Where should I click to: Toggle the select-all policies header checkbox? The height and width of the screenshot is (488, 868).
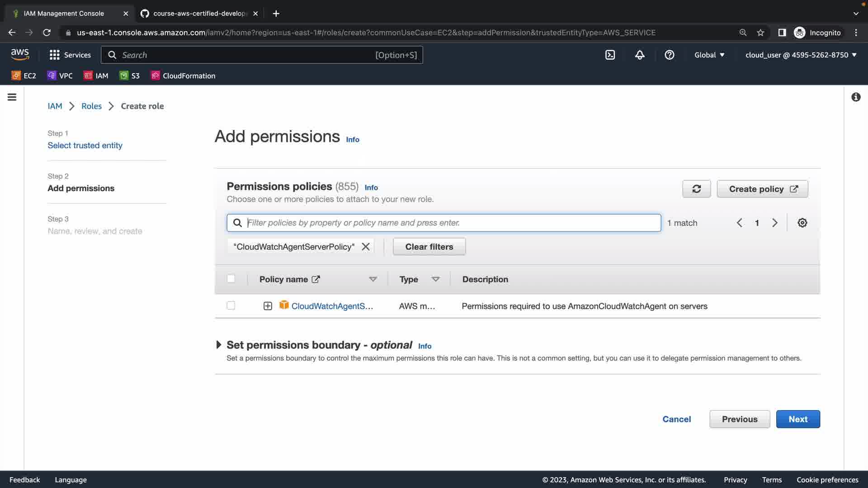(x=231, y=279)
